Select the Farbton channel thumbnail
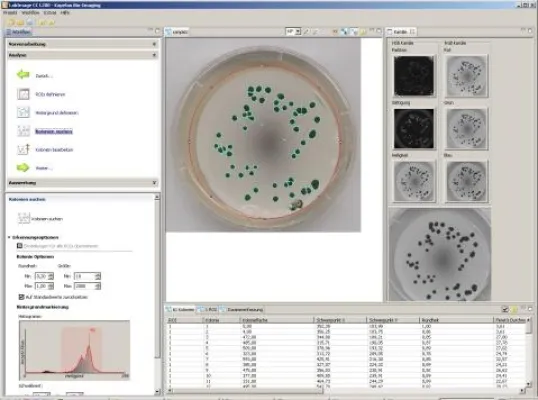The image size is (538, 400). (414, 76)
